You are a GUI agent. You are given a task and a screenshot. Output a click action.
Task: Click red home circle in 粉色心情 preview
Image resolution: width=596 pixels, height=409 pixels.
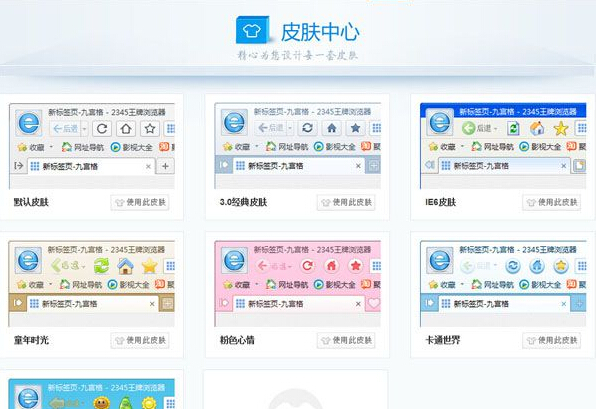point(331,265)
